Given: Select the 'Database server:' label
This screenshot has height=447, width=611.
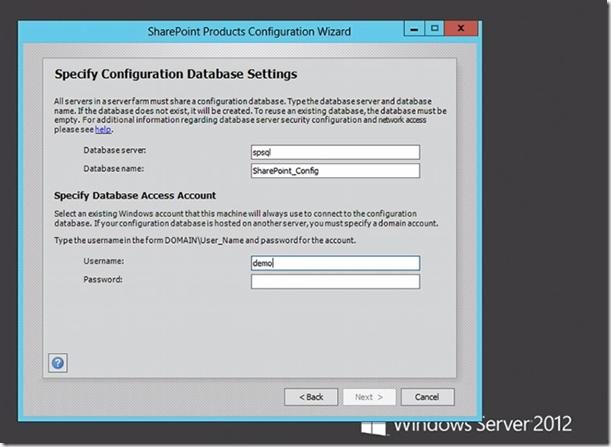Looking at the screenshot, I should point(115,150).
